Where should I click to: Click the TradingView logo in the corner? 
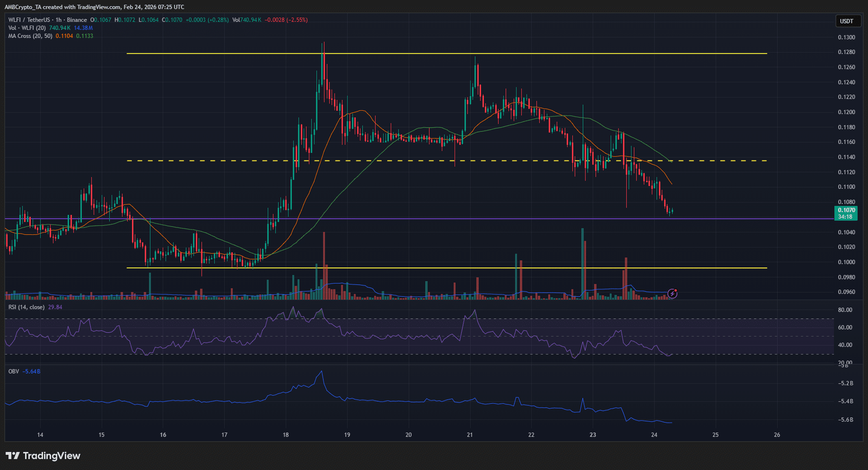[x=43, y=456]
